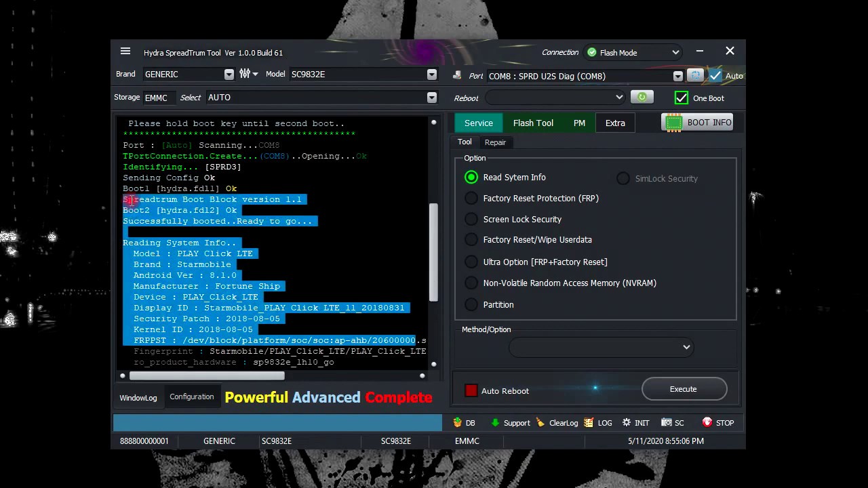Open the hamburger menu icon
868x488 pixels.
125,52
